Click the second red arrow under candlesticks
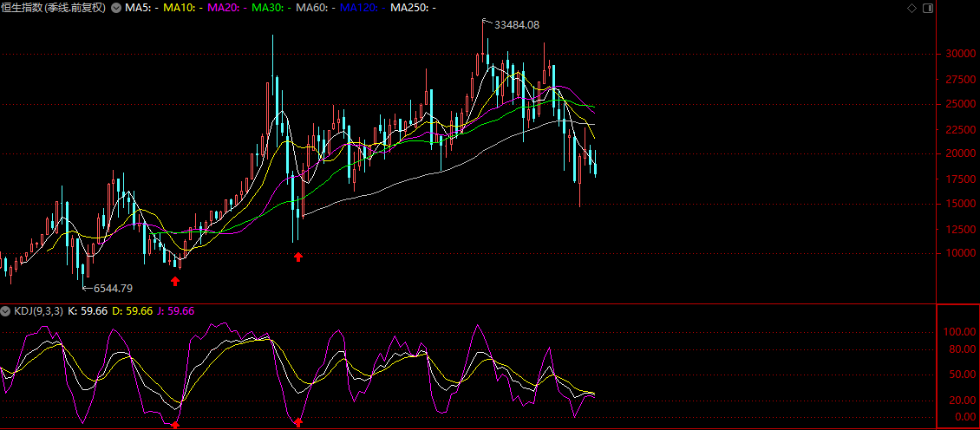980x430 pixels. 298,256
